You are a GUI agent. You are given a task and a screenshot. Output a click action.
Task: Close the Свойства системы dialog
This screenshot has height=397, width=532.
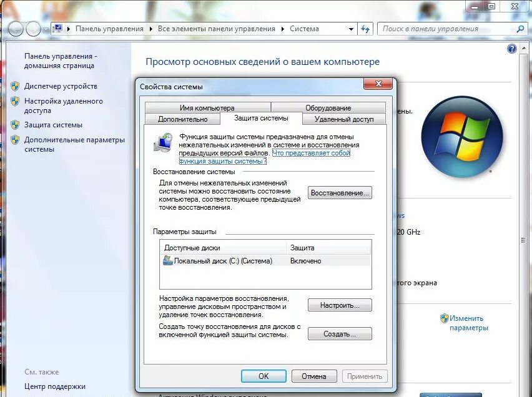click(378, 84)
